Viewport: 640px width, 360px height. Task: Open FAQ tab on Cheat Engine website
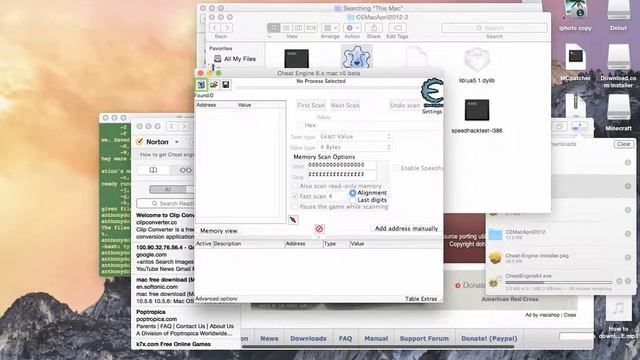click(345, 338)
